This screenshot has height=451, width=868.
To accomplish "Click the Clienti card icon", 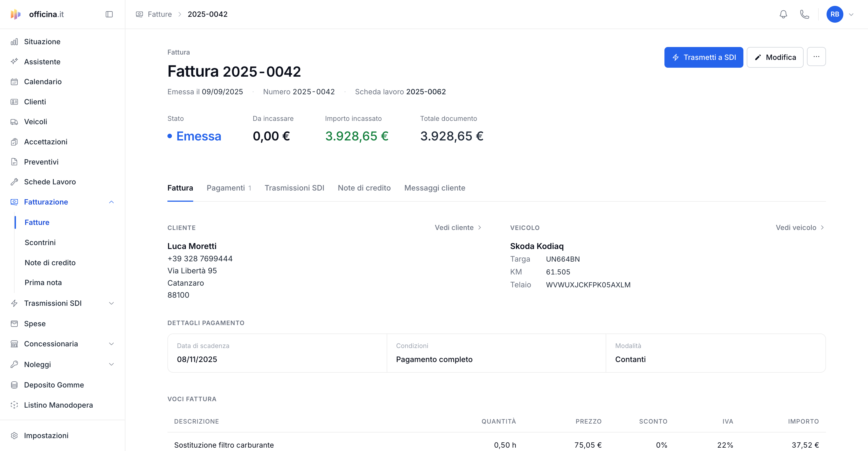I will click(14, 102).
